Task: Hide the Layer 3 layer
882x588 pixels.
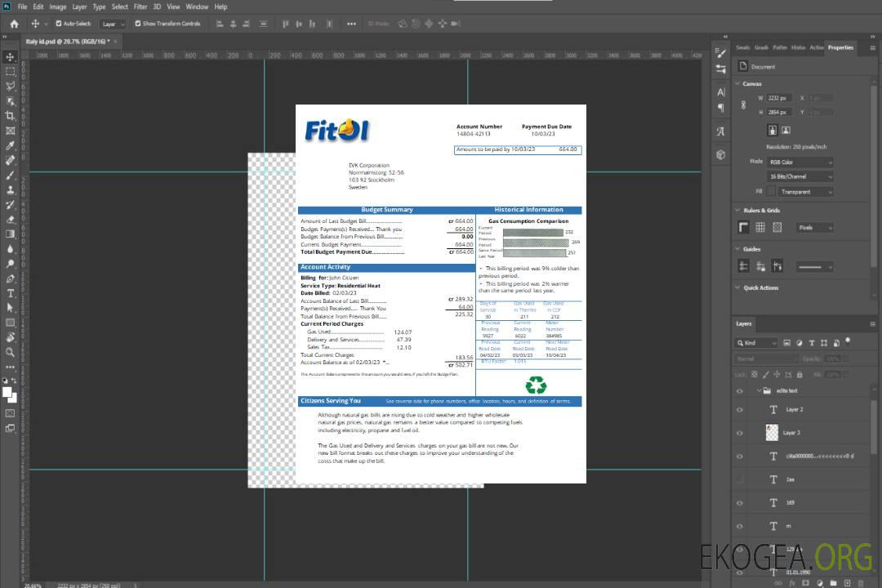Action: [740, 433]
